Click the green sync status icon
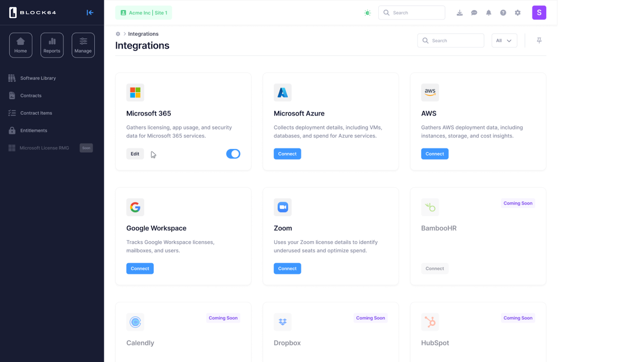644x362 pixels. [x=367, y=13]
